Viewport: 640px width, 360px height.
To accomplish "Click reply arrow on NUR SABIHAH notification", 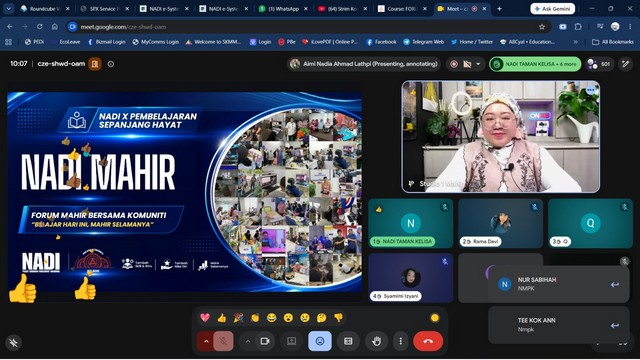I will 615,284.
